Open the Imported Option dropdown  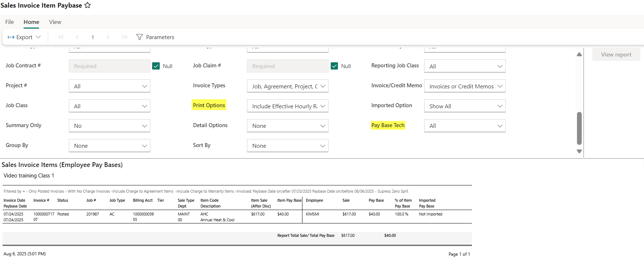click(465, 106)
